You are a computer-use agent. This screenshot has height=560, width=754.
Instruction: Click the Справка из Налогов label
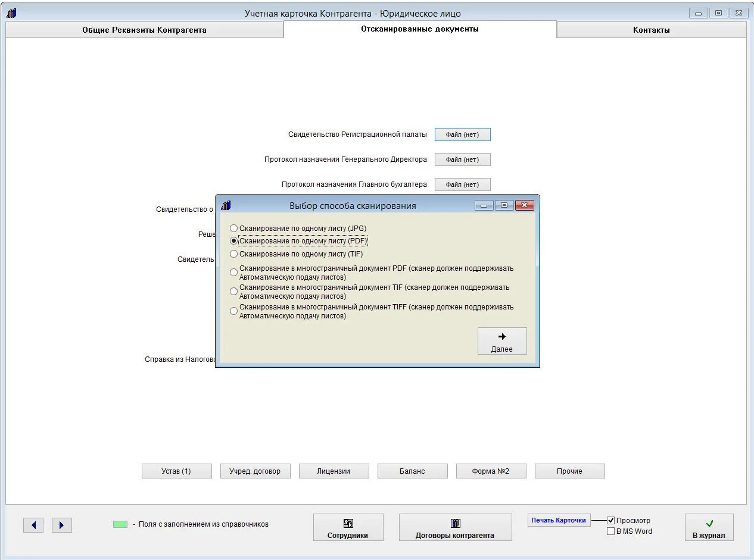coord(180,359)
